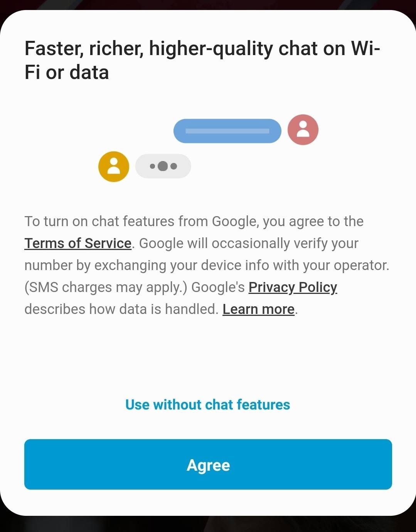Screen dimensions: 416x532
Task: Tap the "To turn on chat features" line
Action: click(x=194, y=222)
